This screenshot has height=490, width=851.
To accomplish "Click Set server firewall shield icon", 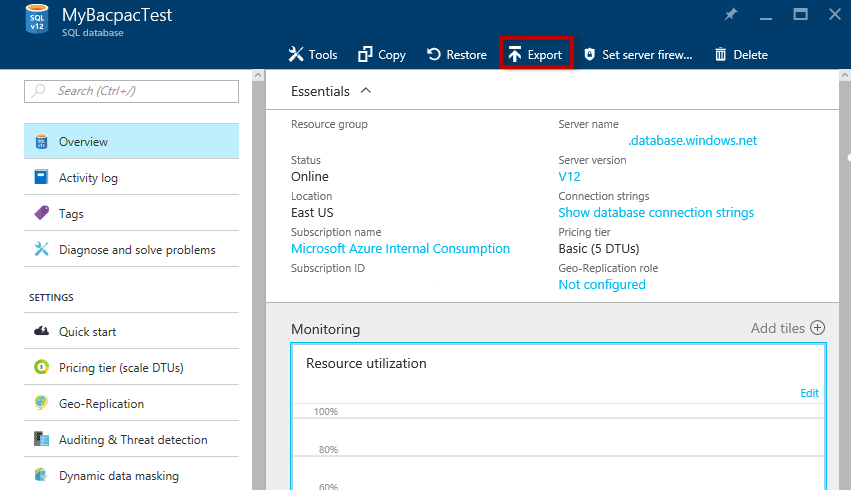I will pyautogui.click(x=590, y=54).
